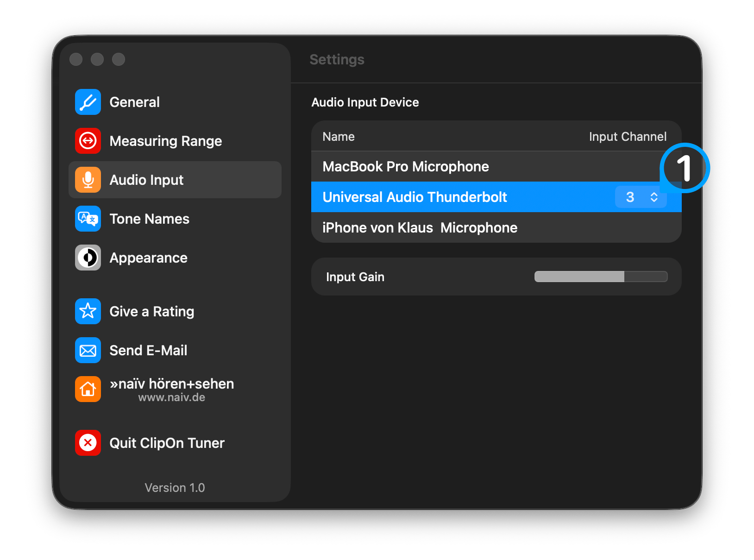Click the Appearance half-circle icon
Viewport: 754px width, 560px height.
88,258
